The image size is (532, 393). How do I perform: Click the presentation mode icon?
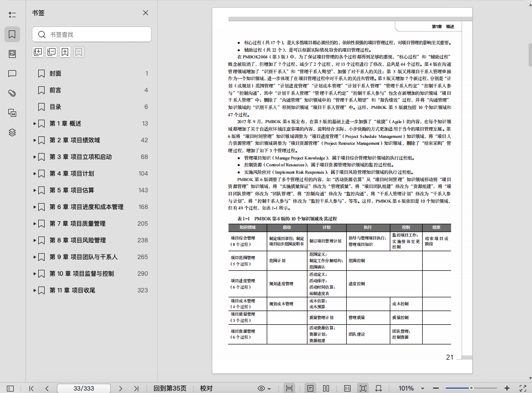point(379,388)
